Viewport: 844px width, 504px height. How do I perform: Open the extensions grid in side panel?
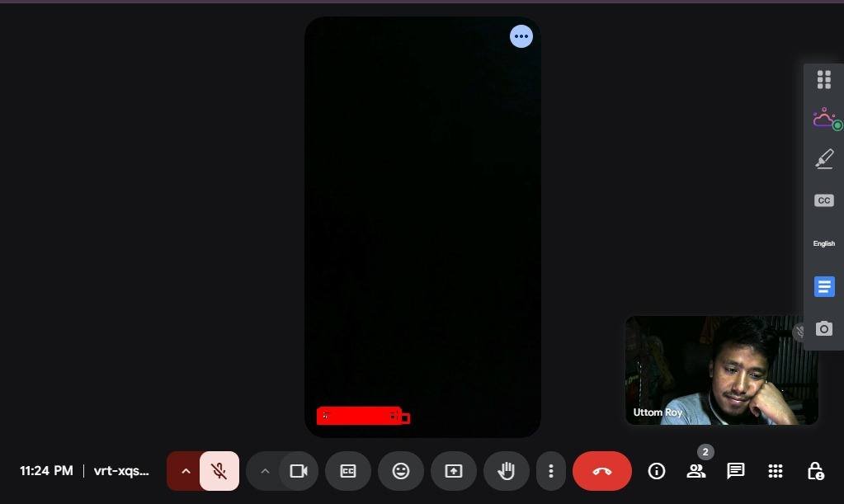pyautogui.click(x=823, y=79)
